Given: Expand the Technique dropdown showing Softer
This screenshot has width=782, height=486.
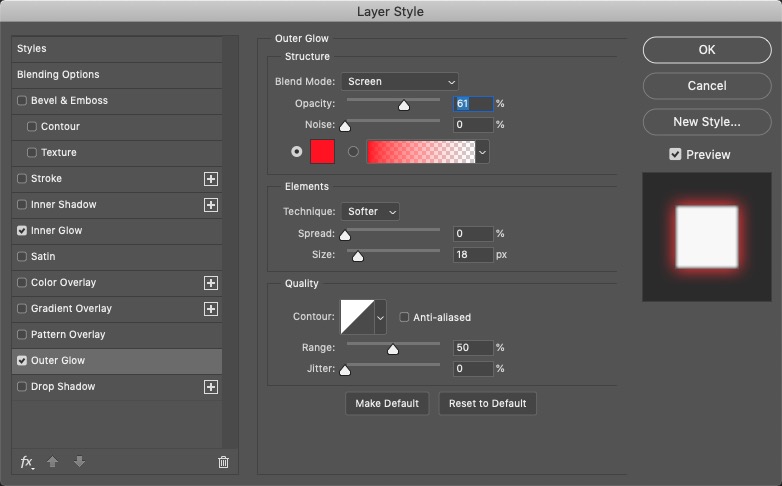Looking at the screenshot, I should pyautogui.click(x=370, y=211).
